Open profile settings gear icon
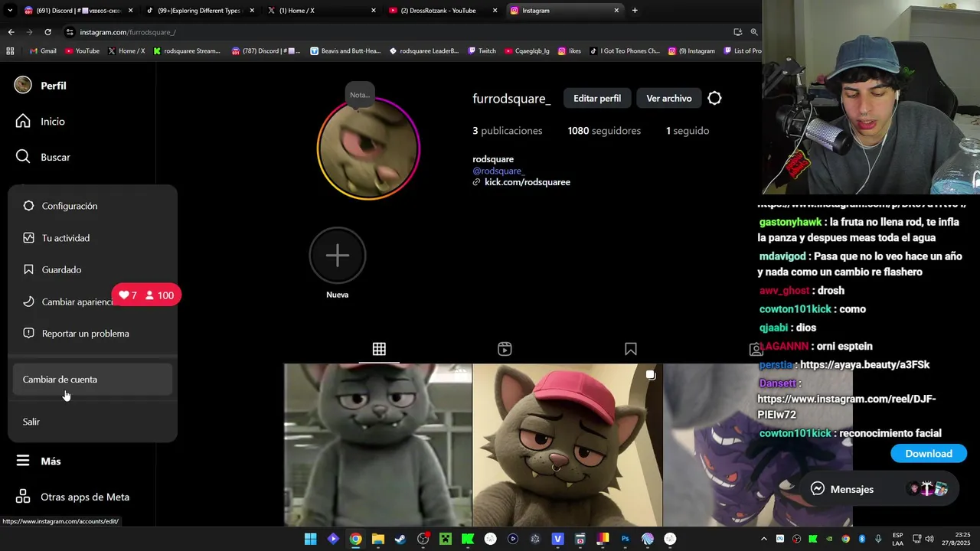The height and width of the screenshot is (551, 980). pyautogui.click(x=714, y=98)
